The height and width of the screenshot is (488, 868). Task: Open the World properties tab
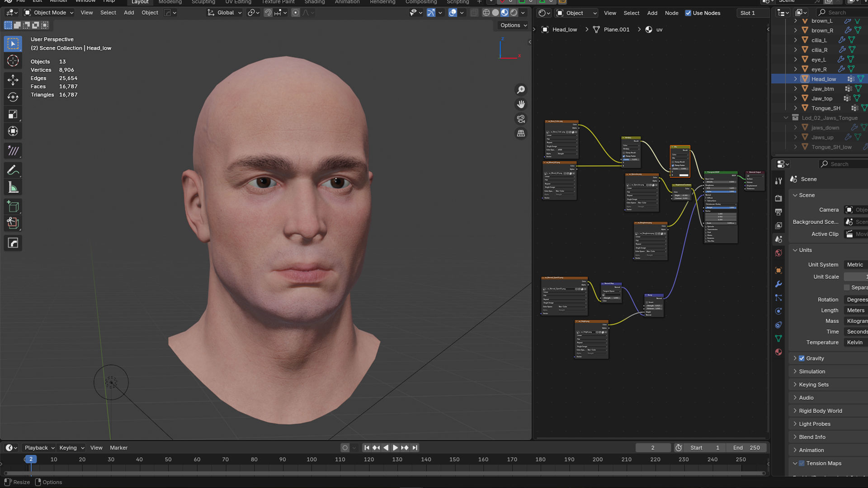tap(778, 253)
